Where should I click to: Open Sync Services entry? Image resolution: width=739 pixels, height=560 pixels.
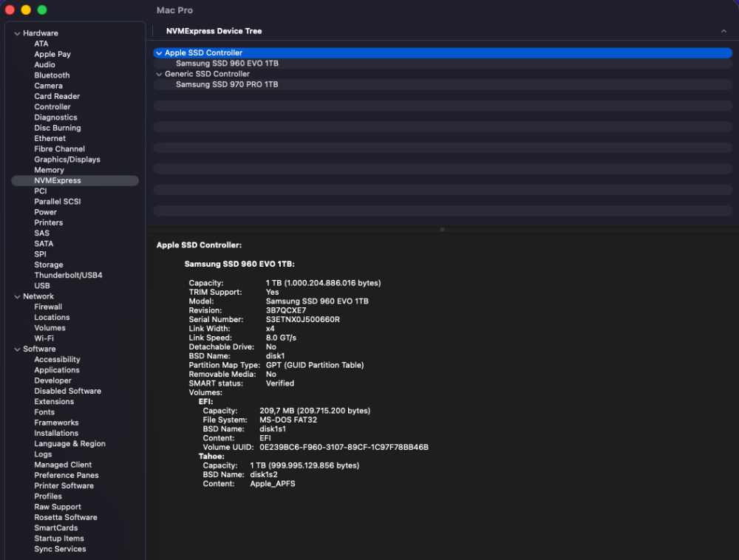(x=60, y=549)
